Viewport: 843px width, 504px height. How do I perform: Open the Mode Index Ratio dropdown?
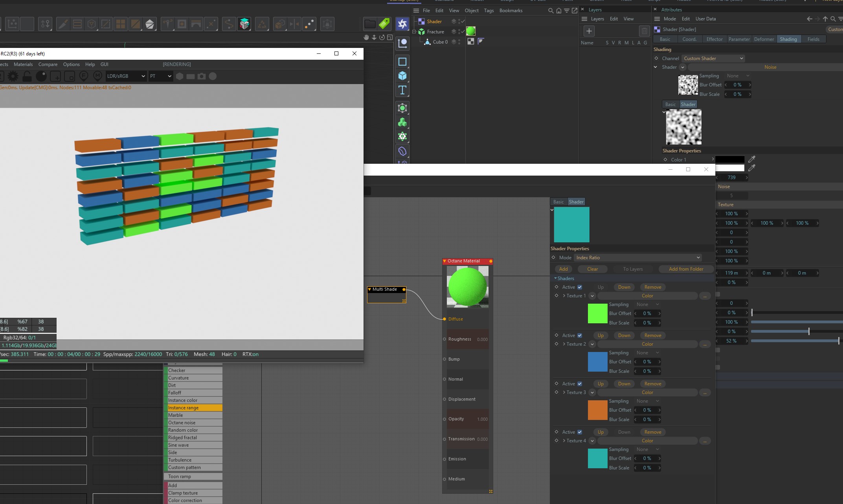[x=638, y=258]
